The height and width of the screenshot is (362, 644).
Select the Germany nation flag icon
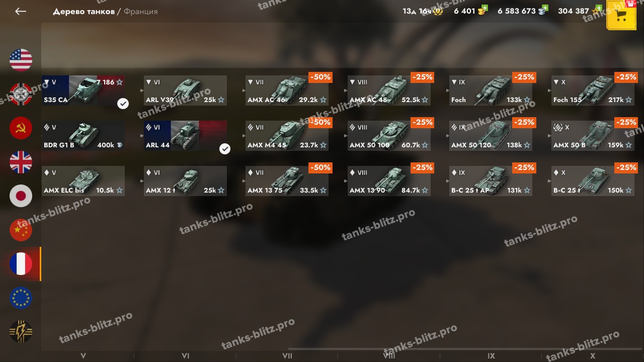tap(21, 94)
